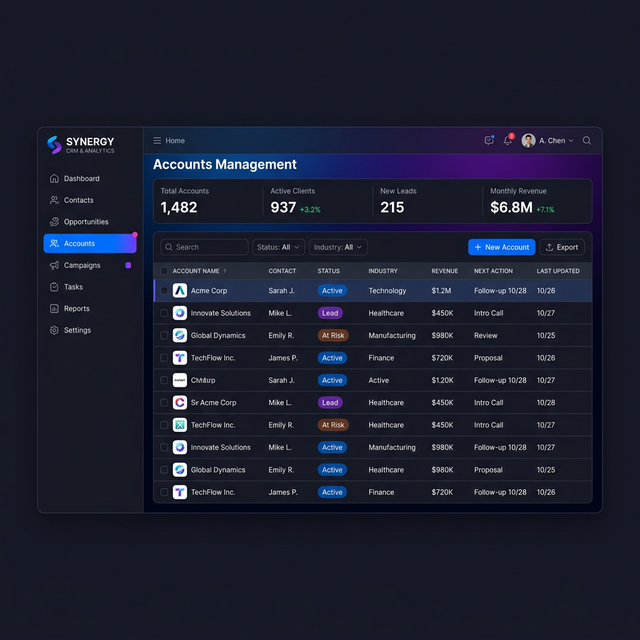The height and width of the screenshot is (640, 640).
Task: Check the Global Dynamics At Risk row checkbox
Action: tap(164, 336)
